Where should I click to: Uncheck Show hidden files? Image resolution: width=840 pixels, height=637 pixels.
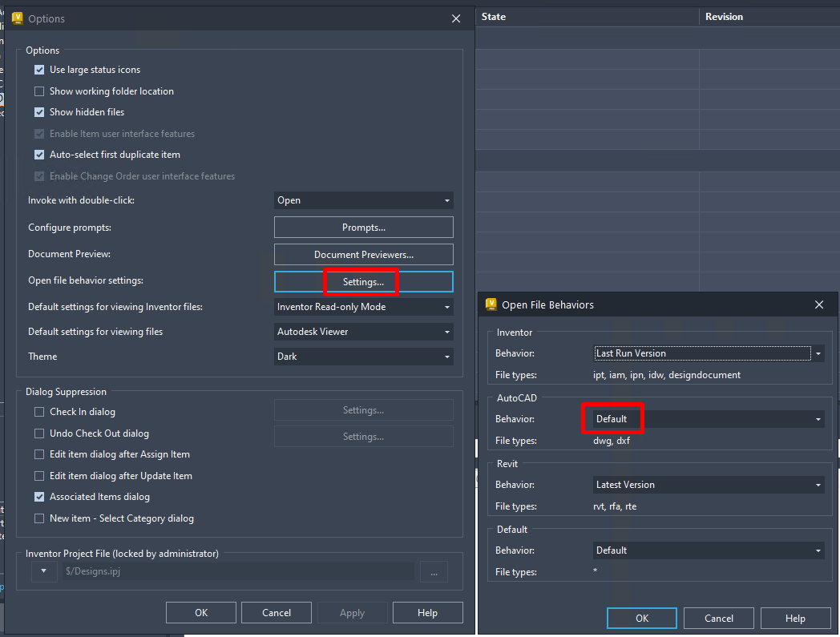click(x=39, y=112)
